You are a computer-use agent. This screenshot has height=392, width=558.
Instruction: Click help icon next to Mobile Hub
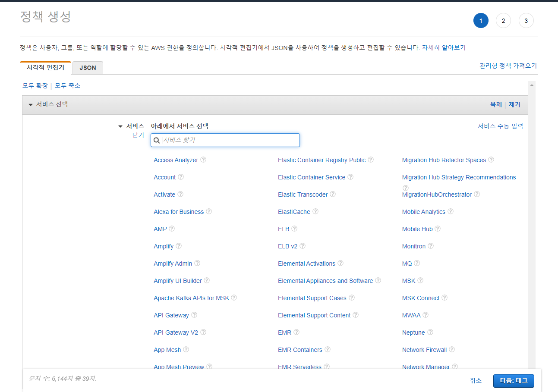(x=438, y=229)
